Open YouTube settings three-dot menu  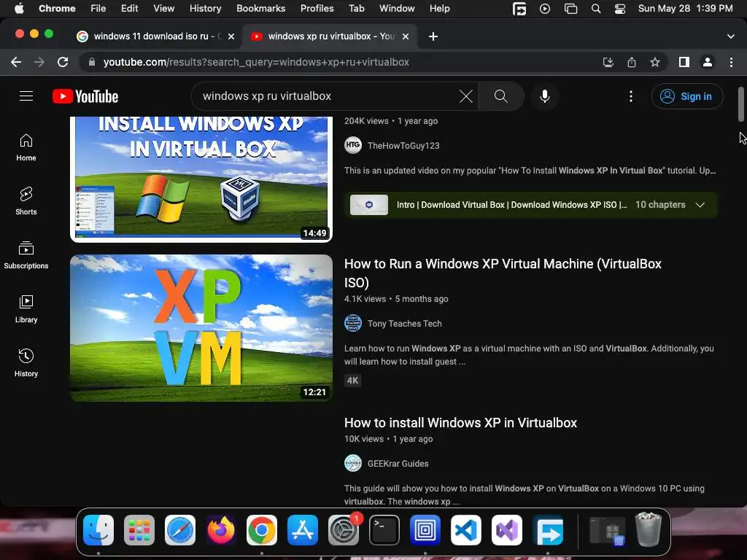(631, 96)
